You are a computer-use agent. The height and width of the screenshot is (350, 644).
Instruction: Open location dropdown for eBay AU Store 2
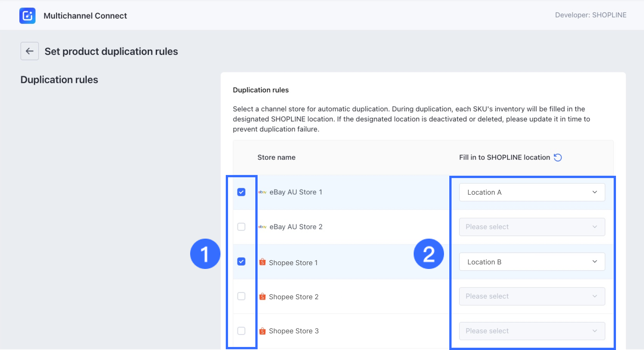pyautogui.click(x=531, y=227)
